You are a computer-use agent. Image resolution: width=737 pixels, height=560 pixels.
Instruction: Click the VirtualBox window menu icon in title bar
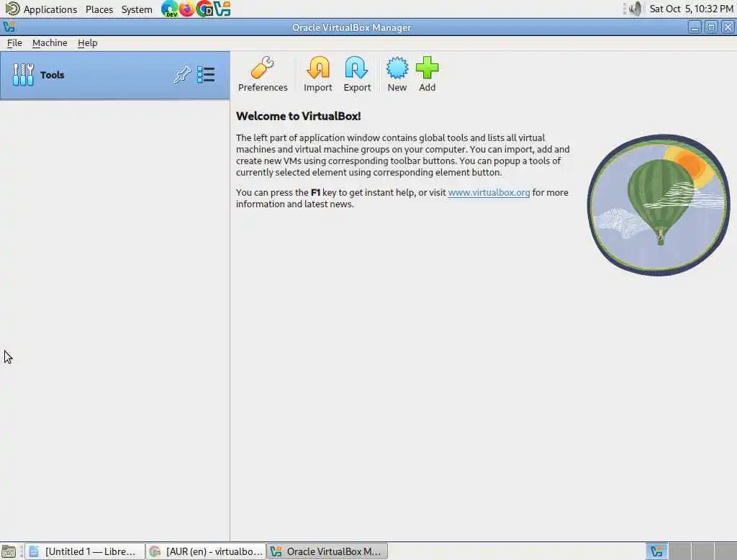(x=9, y=27)
